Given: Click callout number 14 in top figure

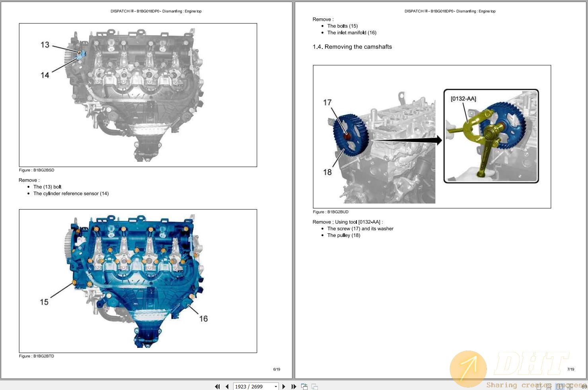Looking at the screenshot, I should pos(45,75).
